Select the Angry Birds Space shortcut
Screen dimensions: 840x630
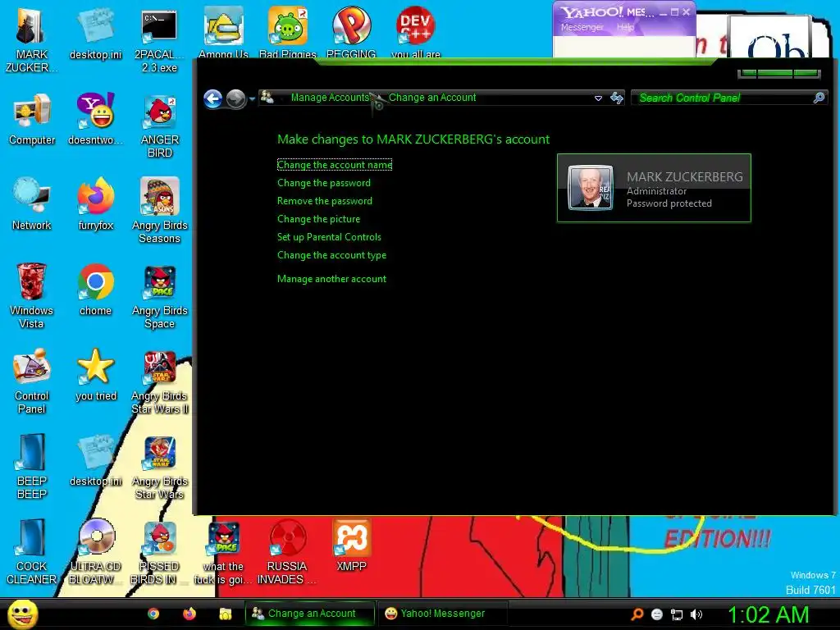160,296
